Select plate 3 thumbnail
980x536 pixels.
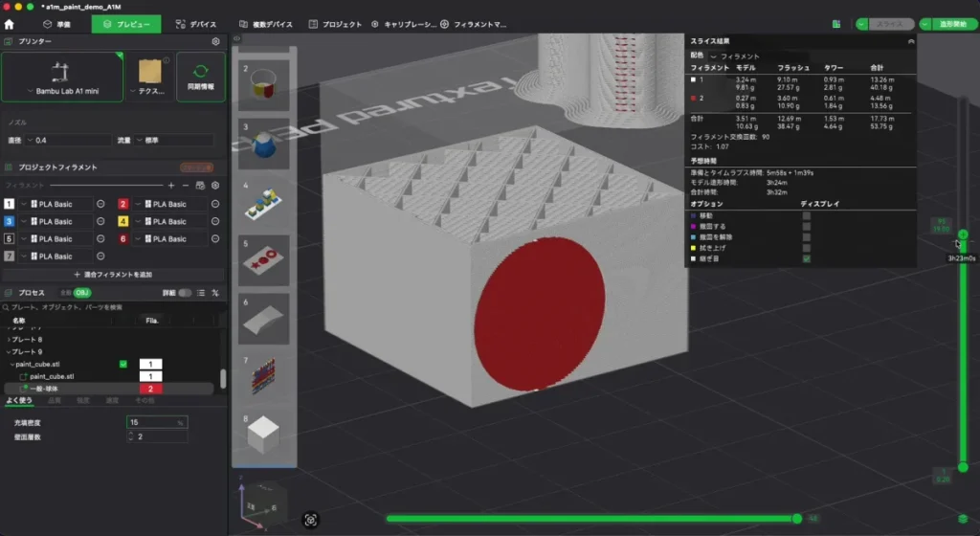pyautogui.click(x=264, y=144)
